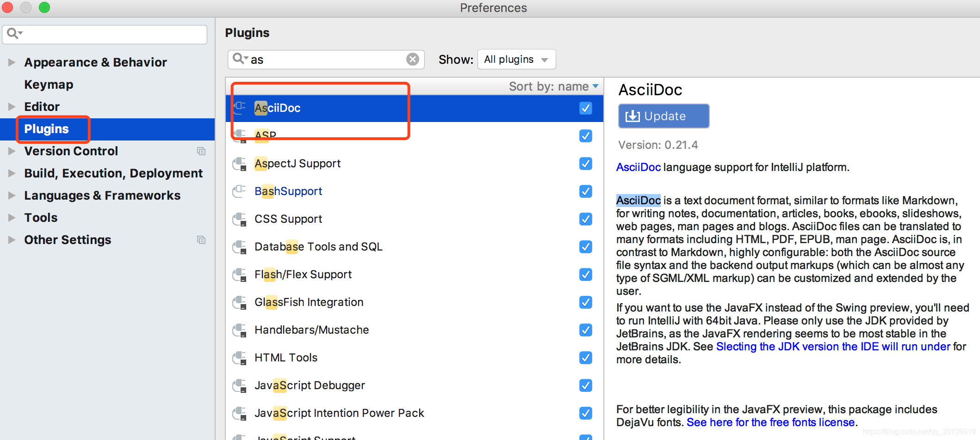The height and width of the screenshot is (440, 980).
Task: Expand the Other Settings section
Action: tap(12, 240)
